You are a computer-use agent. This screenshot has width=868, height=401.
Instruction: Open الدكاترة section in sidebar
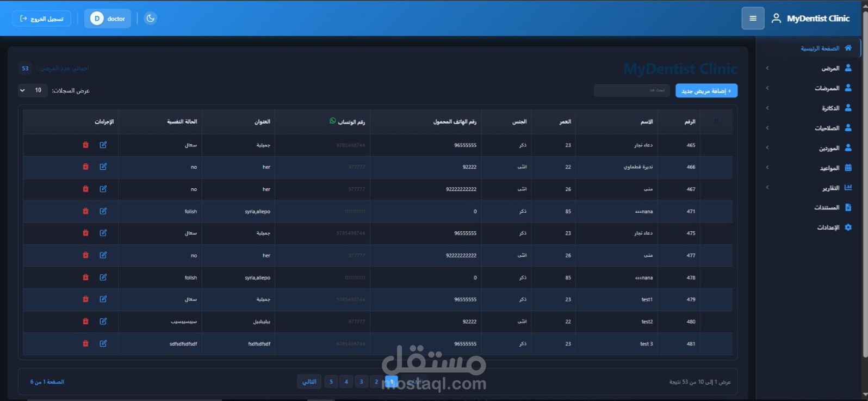[810, 108]
